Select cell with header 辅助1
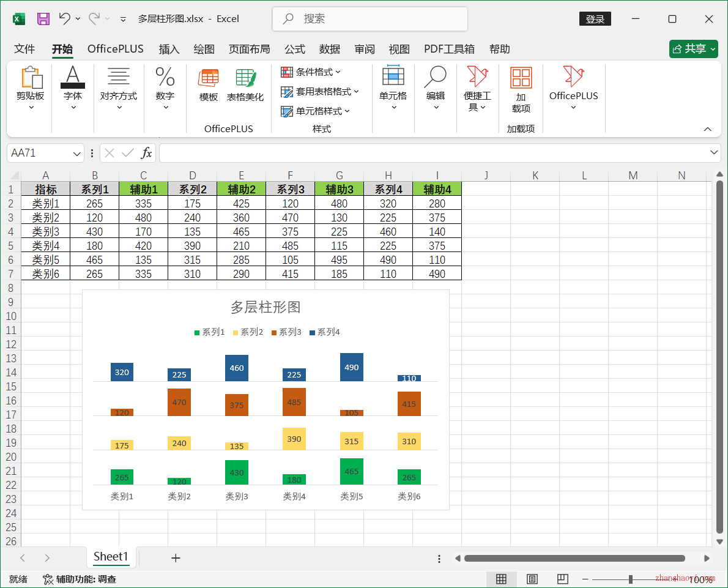This screenshot has width=728, height=588. click(144, 189)
